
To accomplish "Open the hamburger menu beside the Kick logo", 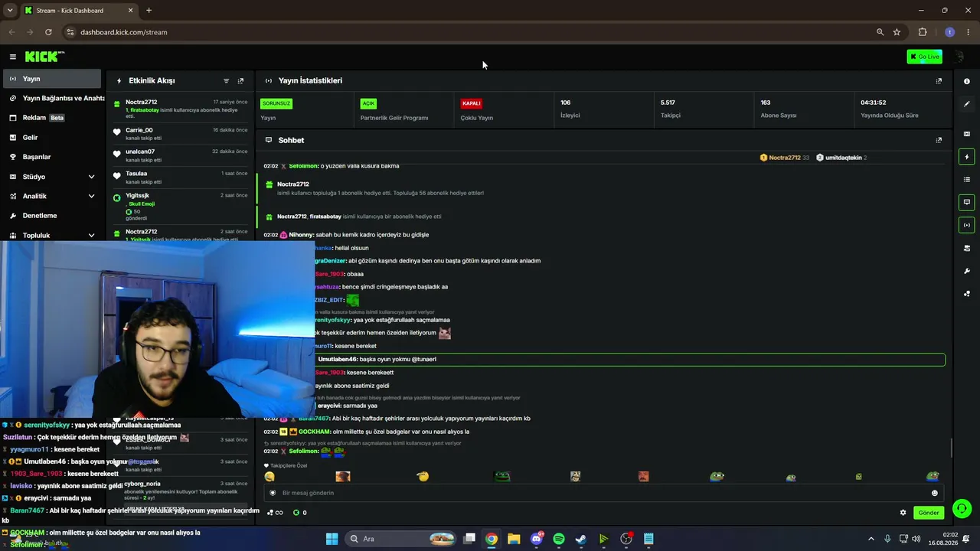I will 13,57.
